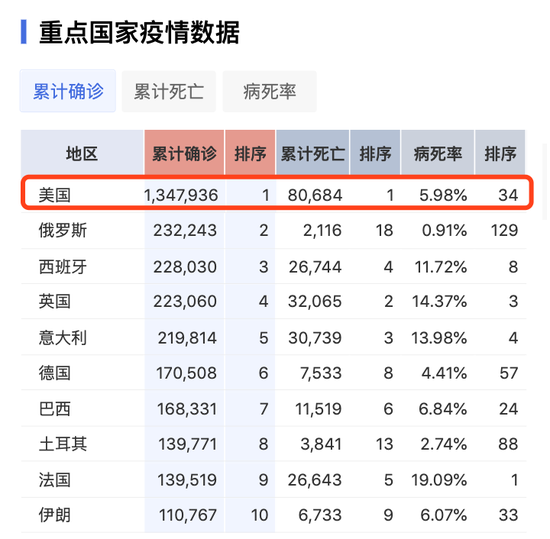Sort by 病死率 column header

click(437, 153)
